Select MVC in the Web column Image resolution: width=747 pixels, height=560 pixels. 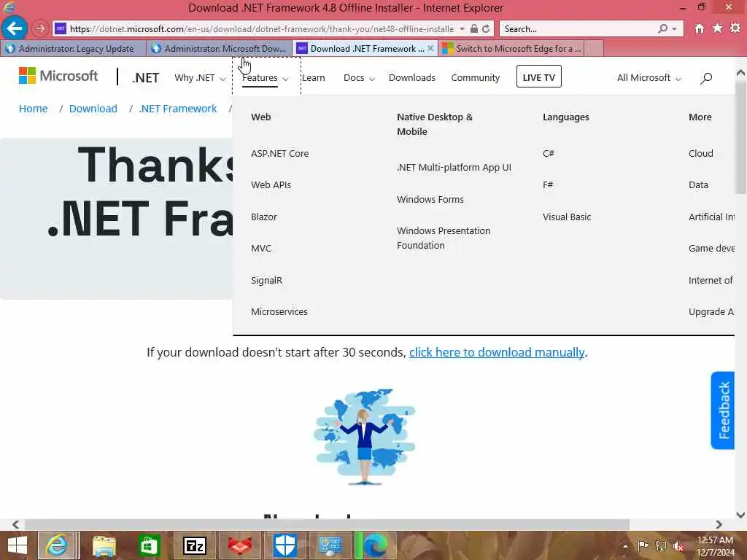point(260,248)
